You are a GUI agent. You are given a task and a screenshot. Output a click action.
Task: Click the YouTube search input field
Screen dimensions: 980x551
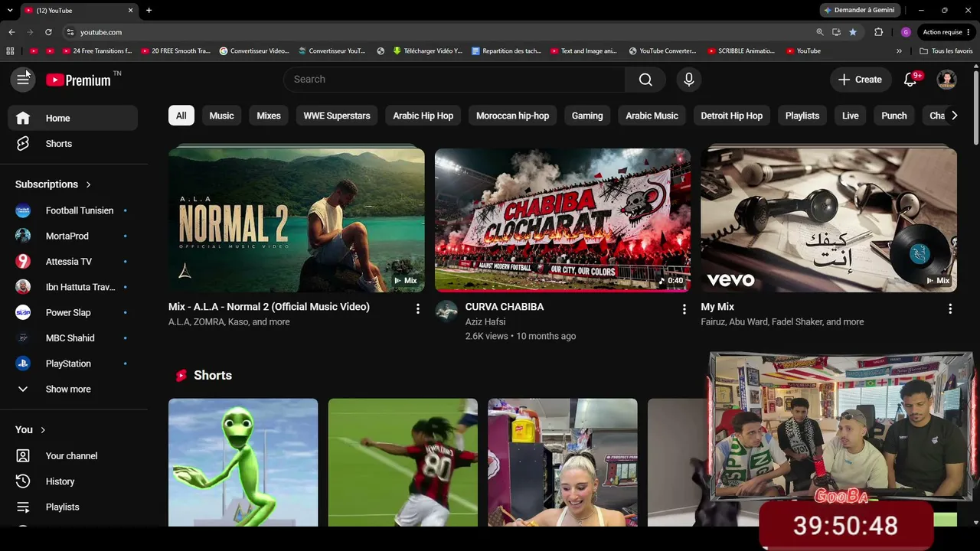pos(454,80)
